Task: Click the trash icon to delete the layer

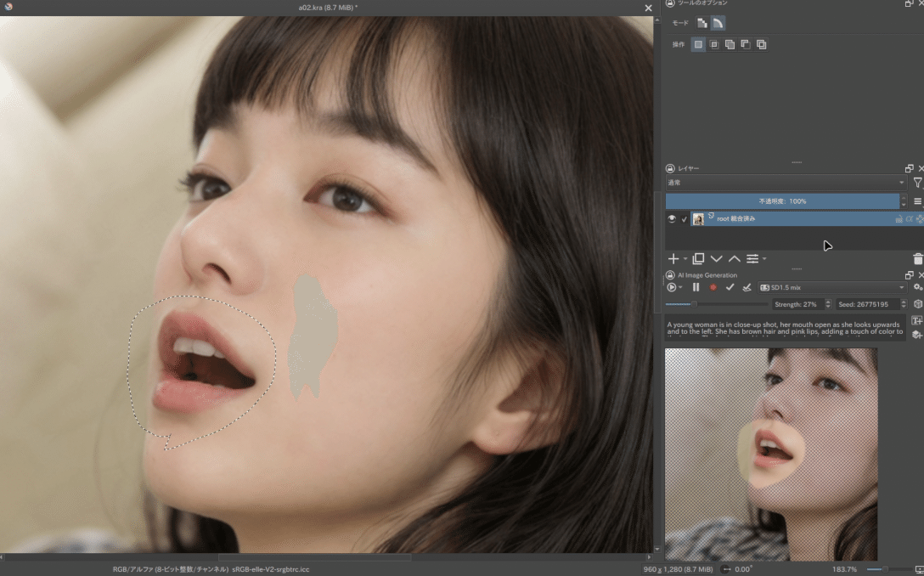Action: tap(918, 258)
